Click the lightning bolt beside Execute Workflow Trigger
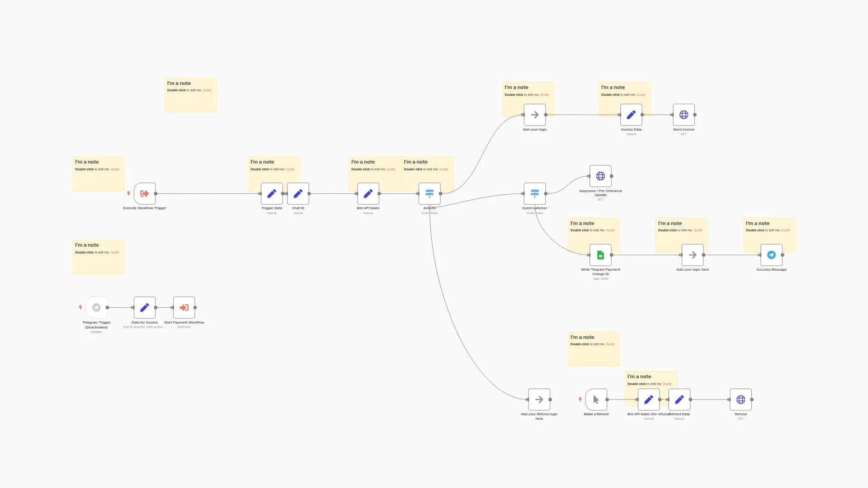This screenshot has width=868, height=488. pos(129,193)
